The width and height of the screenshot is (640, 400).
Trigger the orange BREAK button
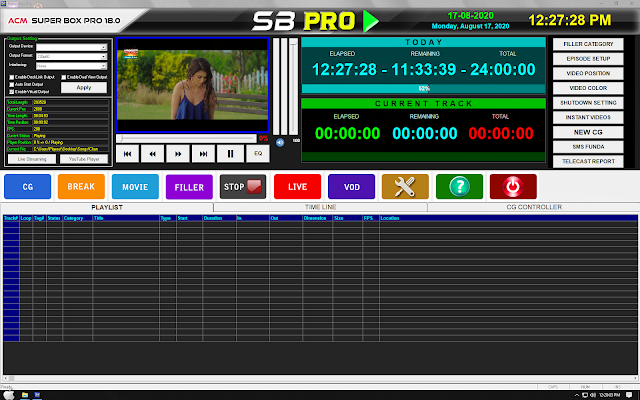coord(81,187)
